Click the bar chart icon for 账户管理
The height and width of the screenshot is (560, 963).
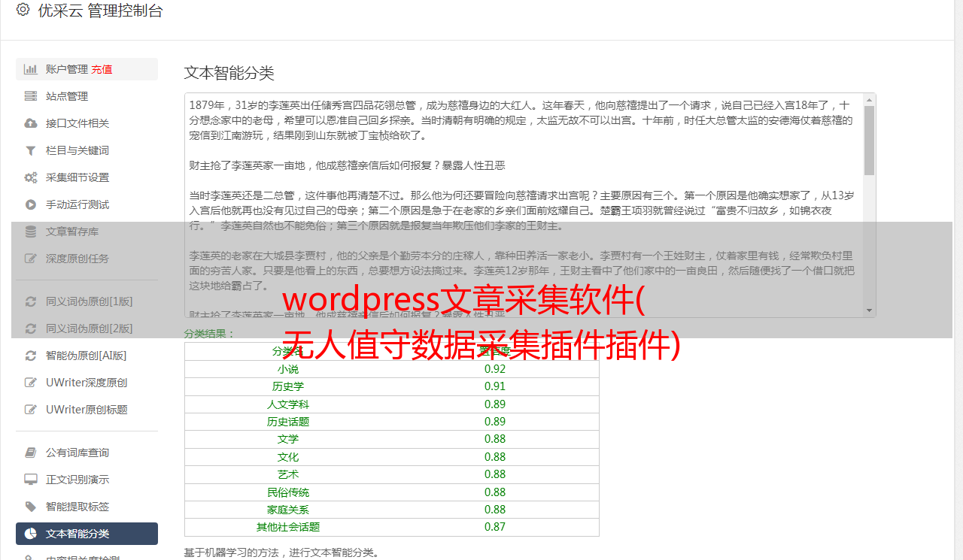point(31,69)
